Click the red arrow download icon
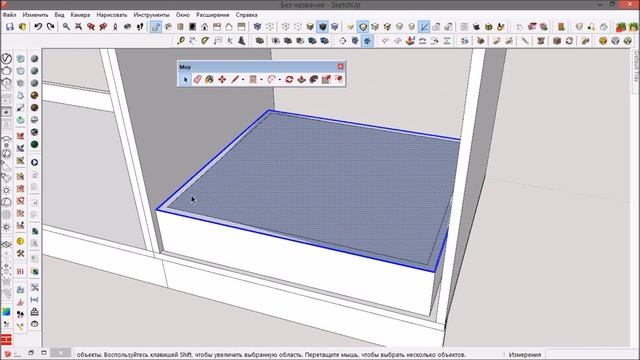 (410, 40)
